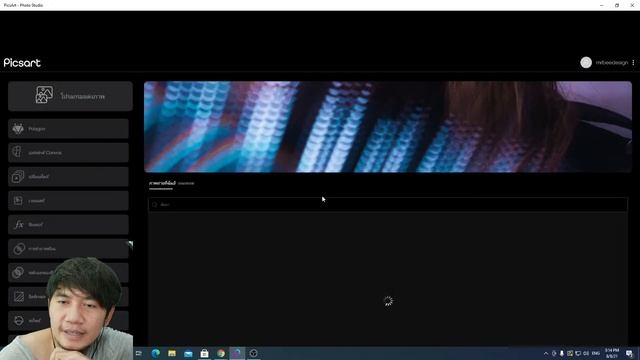Image resolution: width=640 pixels, height=360 pixels.
Task: Open the document-shaped tool in the sidebar
Action: (68, 201)
